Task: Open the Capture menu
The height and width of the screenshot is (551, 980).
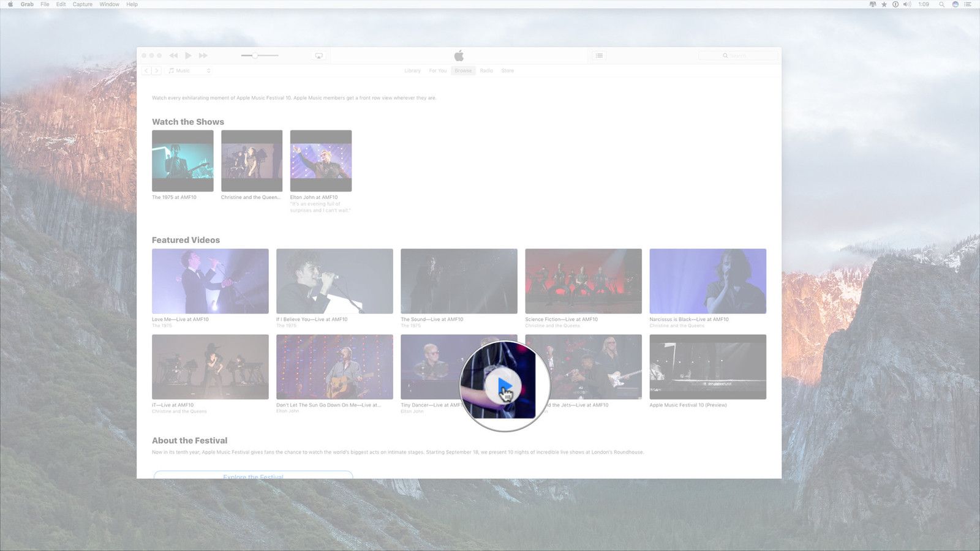Action: click(x=82, y=4)
